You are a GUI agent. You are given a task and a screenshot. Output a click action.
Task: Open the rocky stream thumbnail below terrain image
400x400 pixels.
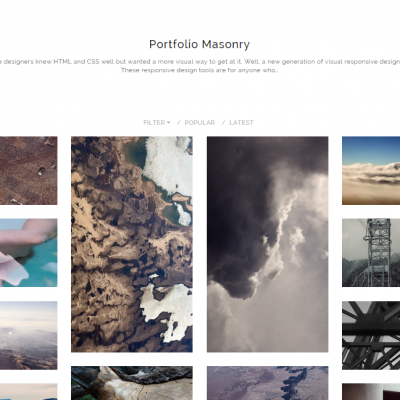(132, 383)
